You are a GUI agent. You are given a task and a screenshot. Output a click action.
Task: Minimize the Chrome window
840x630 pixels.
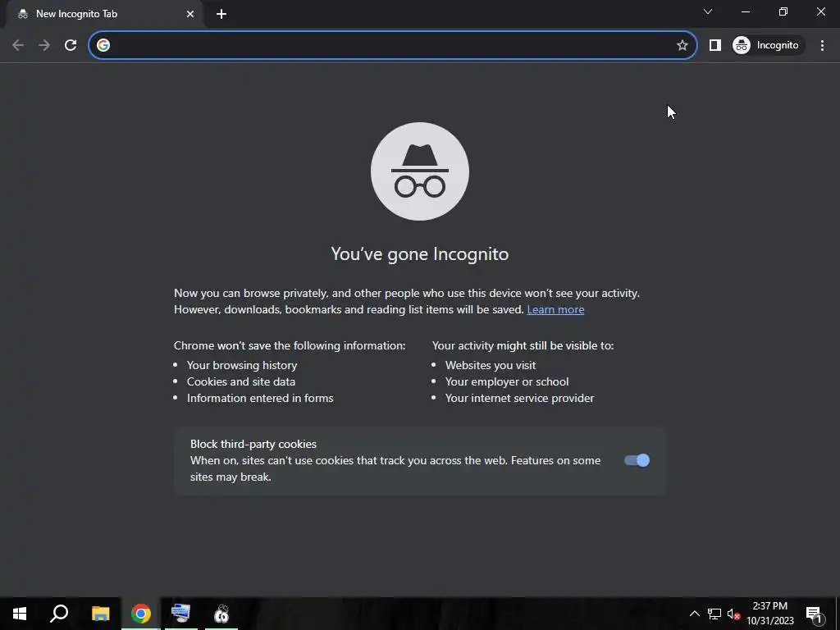click(x=745, y=11)
